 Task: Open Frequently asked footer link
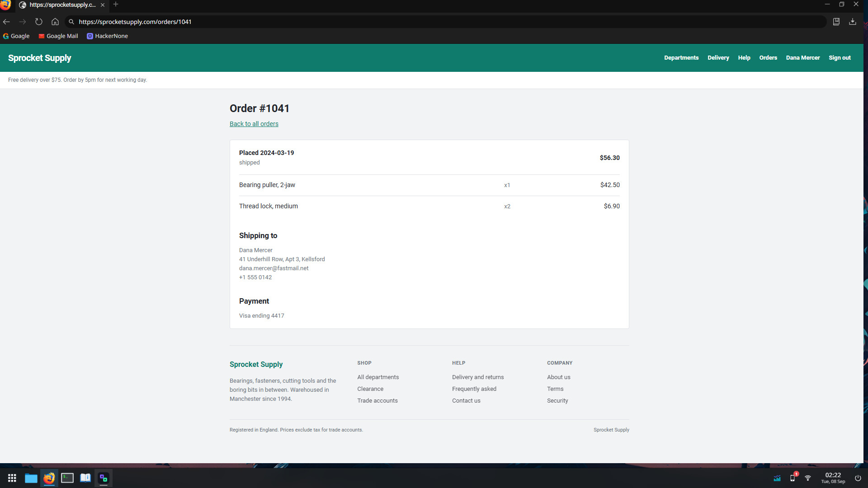click(474, 389)
